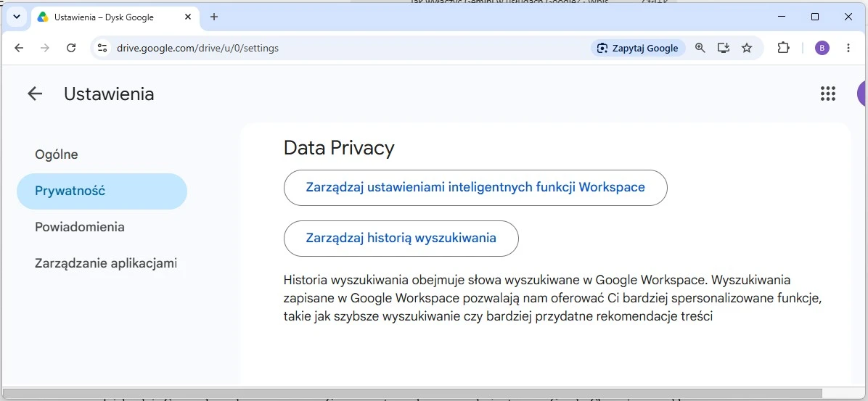Viewport: 868px width, 401px height.
Task: Open the Google apps grid
Action: pos(827,94)
